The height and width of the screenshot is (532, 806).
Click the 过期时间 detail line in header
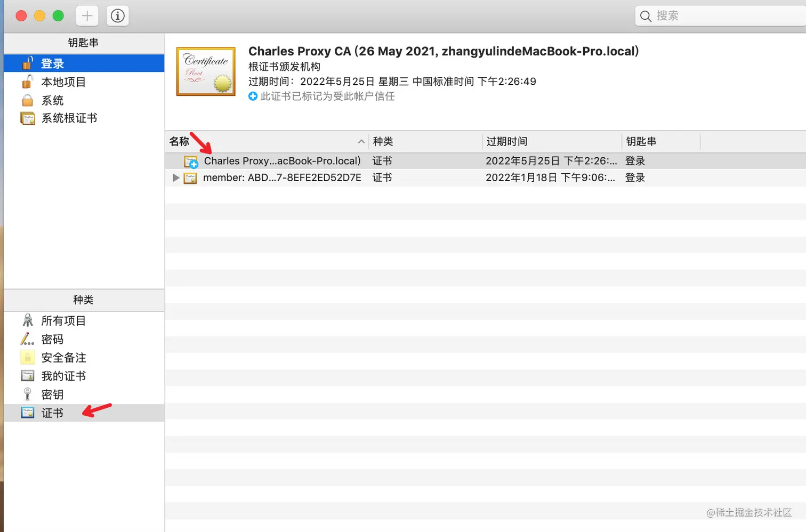click(392, 82)
